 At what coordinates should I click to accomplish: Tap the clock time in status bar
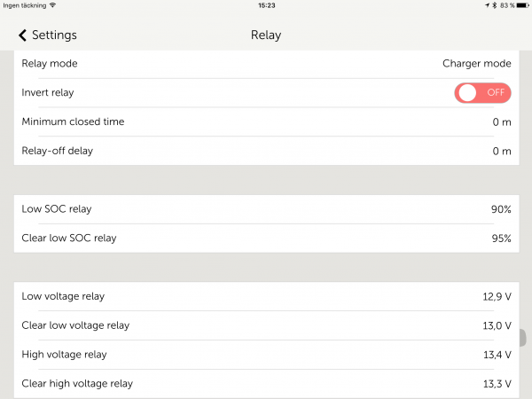[x=266, y=5]
